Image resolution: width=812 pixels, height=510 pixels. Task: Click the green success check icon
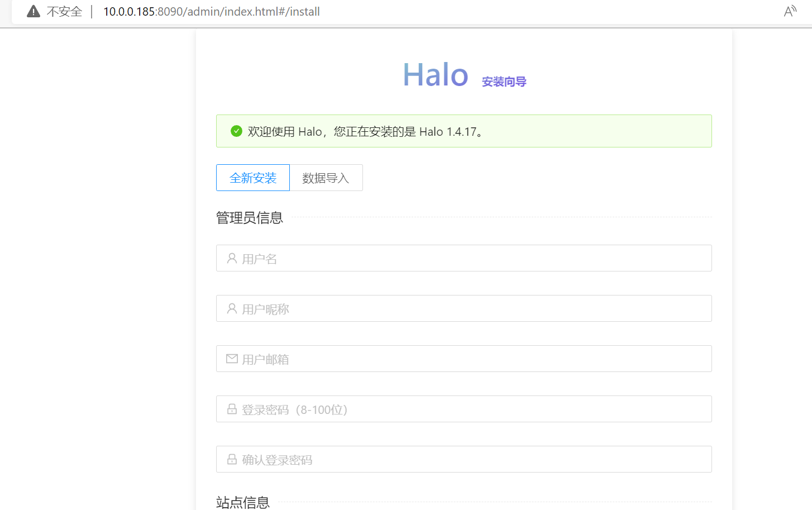[x=236, y=131]
